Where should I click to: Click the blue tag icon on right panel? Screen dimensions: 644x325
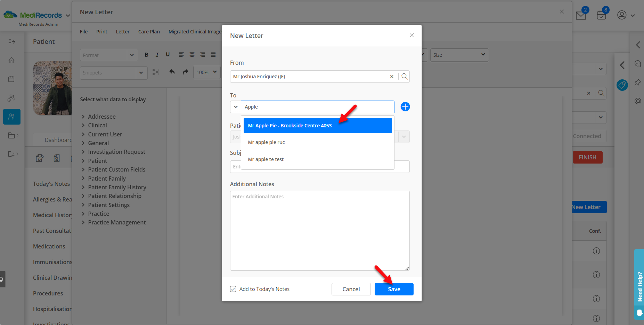click(x=622, y=85)
